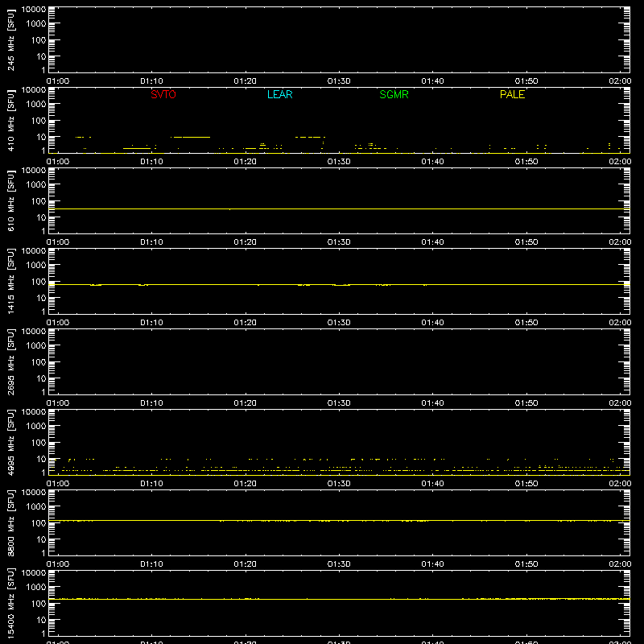Click the 1000 tick of the 410 MHz plot
644x644 pixels.
[x=36, y=105]
